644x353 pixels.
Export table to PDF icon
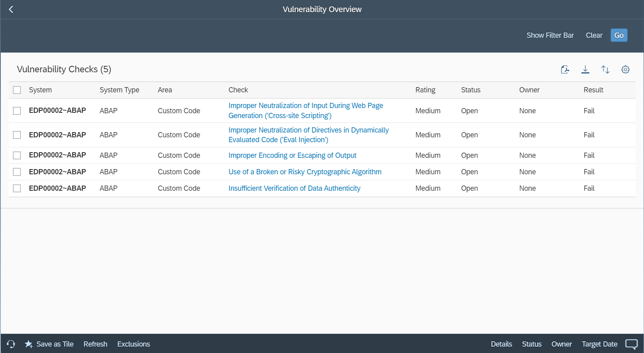coord(565,69)
